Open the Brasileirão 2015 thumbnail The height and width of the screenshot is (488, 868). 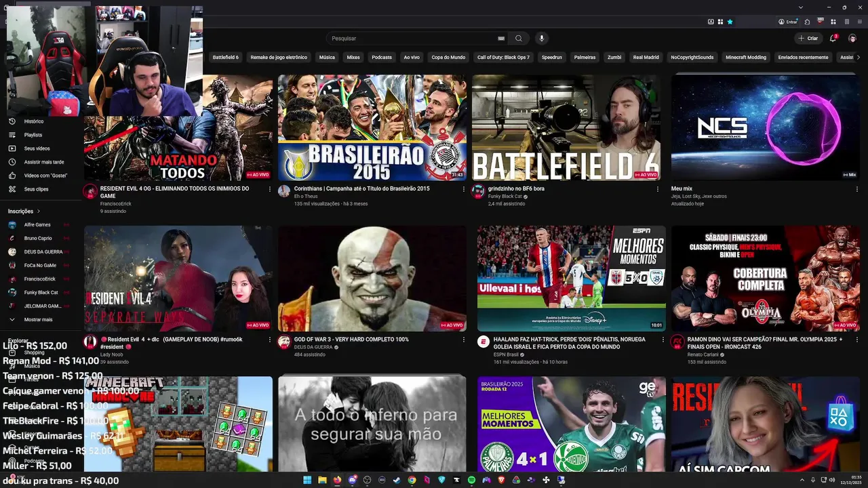point(372,127)
